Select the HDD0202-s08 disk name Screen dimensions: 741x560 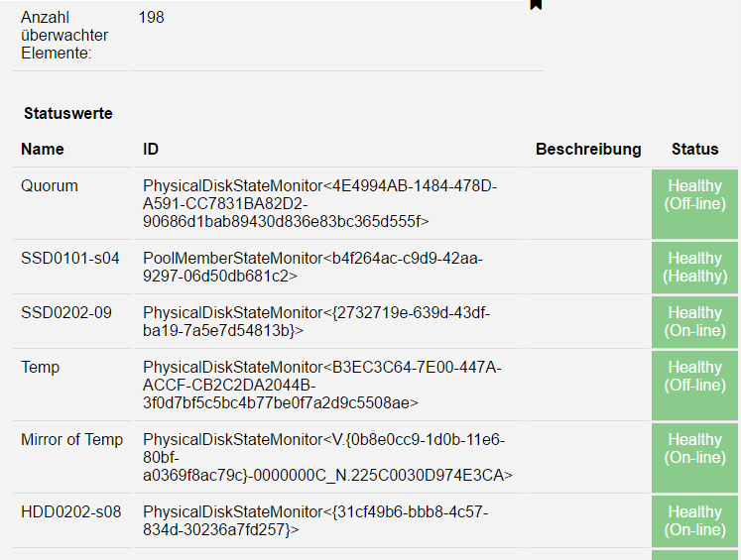(x=70, y=512)
